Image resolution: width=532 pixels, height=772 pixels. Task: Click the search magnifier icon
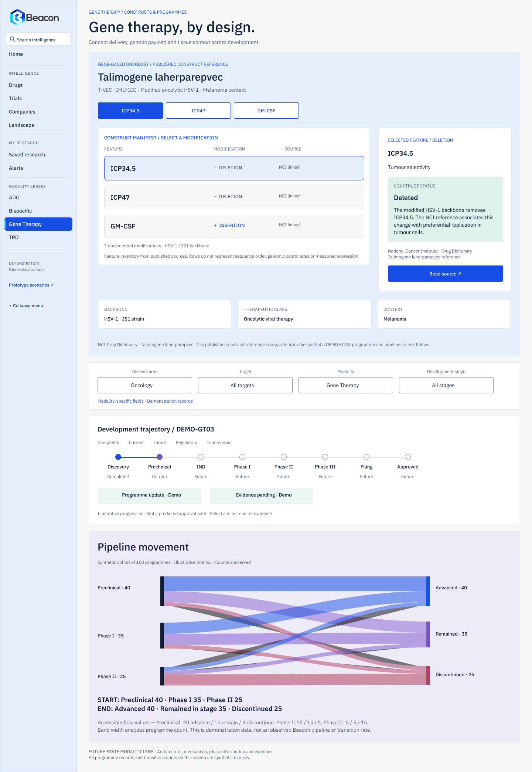(x=12, y=39)
